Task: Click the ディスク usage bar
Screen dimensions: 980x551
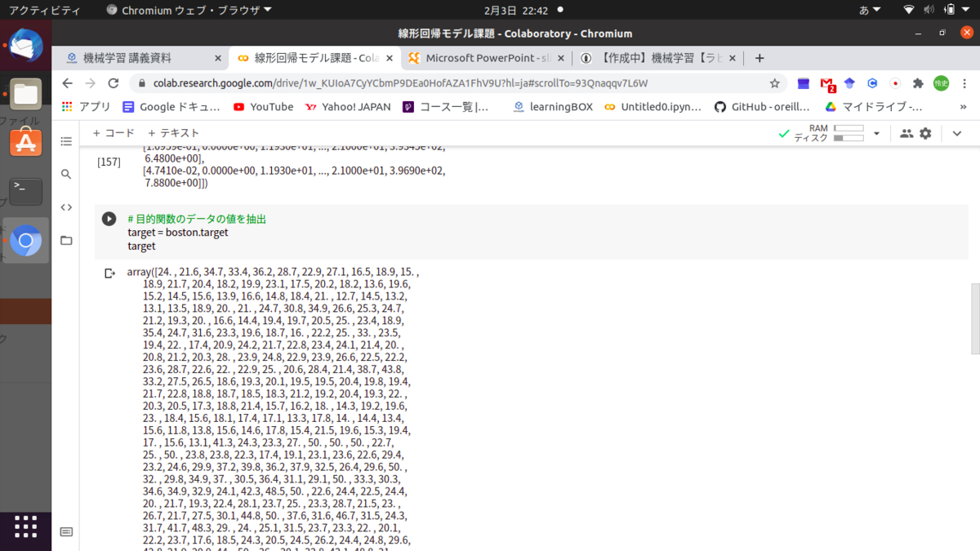Action: click(x=849, y=138)
